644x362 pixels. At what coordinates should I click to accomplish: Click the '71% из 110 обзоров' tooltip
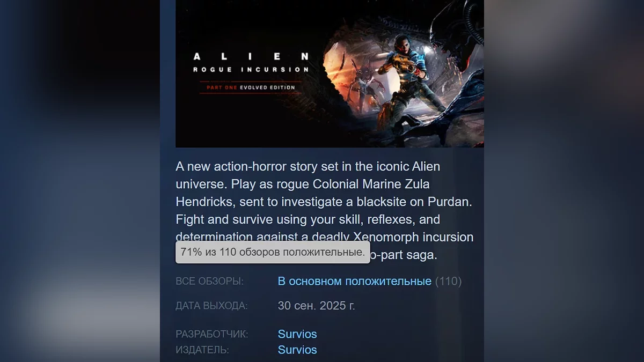click(273, 252)
